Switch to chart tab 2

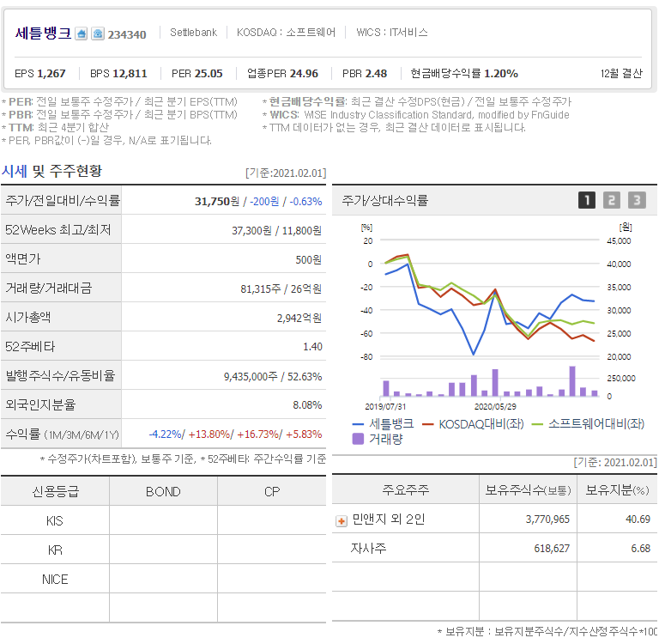point(612,200)
